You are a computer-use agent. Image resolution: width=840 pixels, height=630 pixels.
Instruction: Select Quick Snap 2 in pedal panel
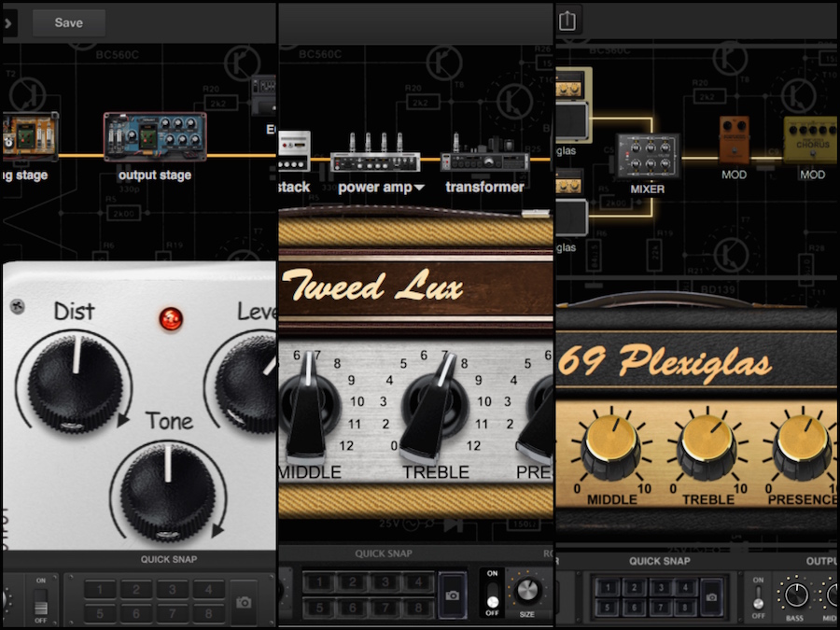[136, 590]
